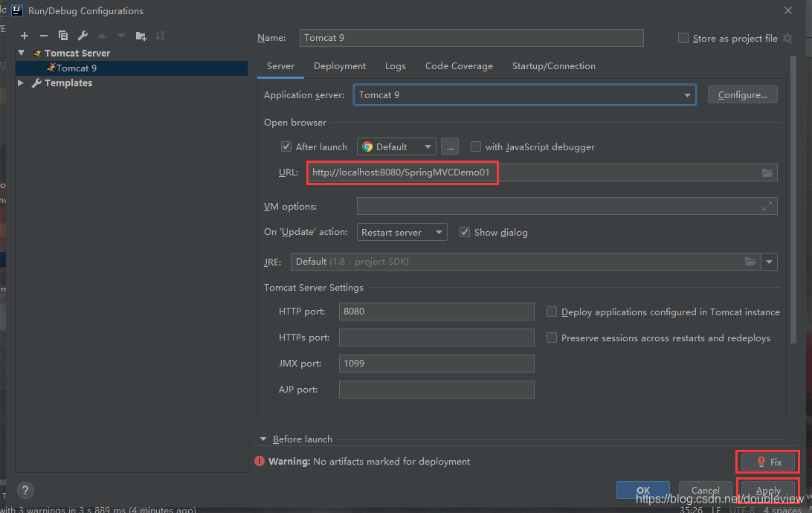The image size is (812, 513).
Task: Click OK button
Action: pos(642,490)
